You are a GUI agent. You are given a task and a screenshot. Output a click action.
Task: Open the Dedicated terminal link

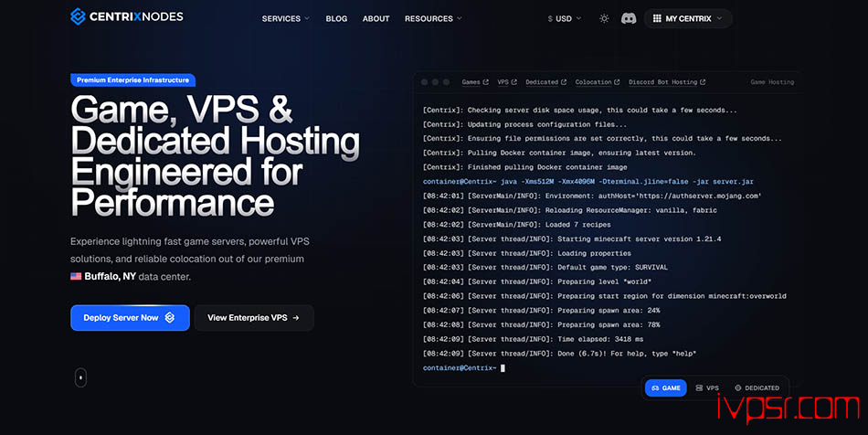(x=545, y=82)
